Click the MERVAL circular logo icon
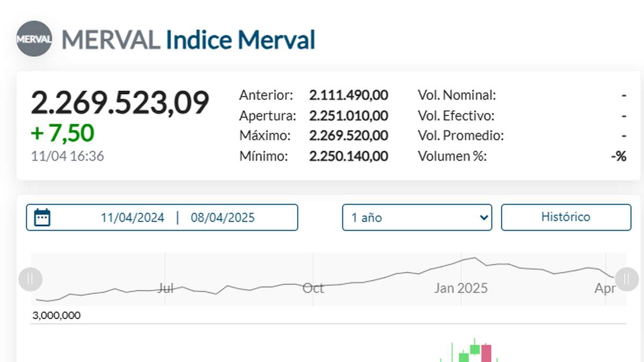This screenshot has width=644, height=362. [34, 39]
